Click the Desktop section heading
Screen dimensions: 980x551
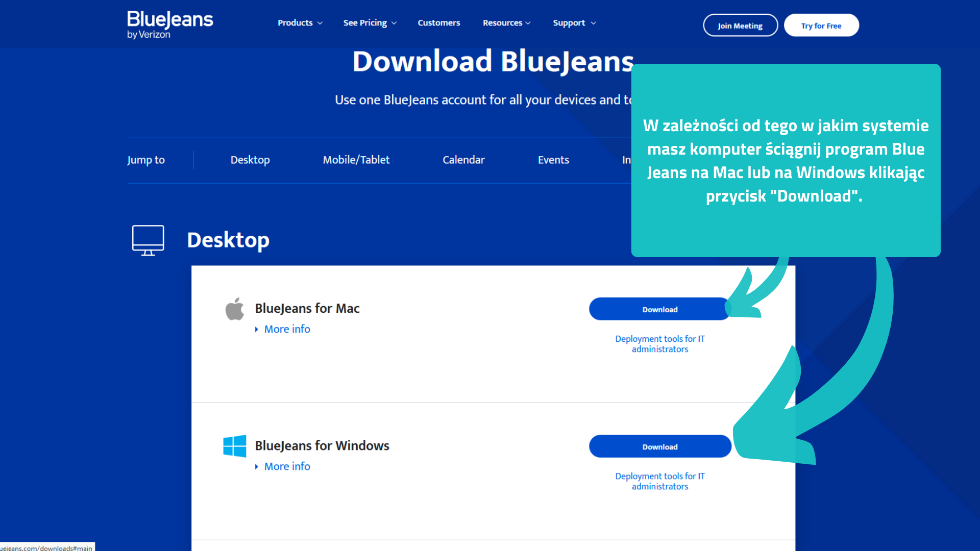[x=228, y=240]
